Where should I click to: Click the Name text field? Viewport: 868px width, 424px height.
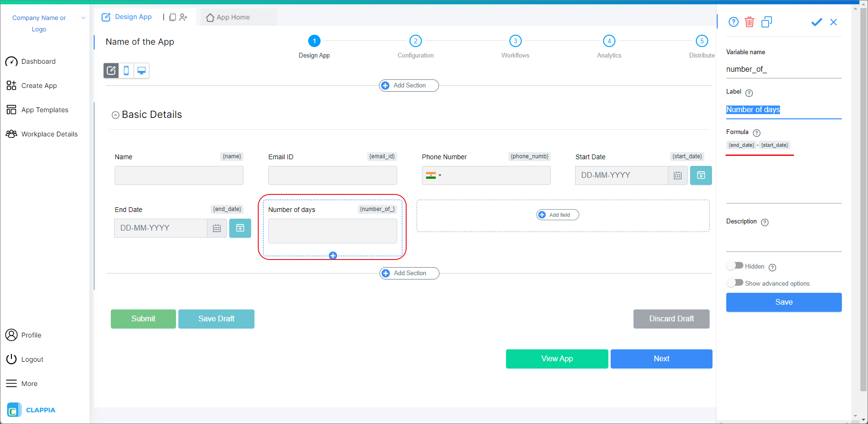pos(179,175)
